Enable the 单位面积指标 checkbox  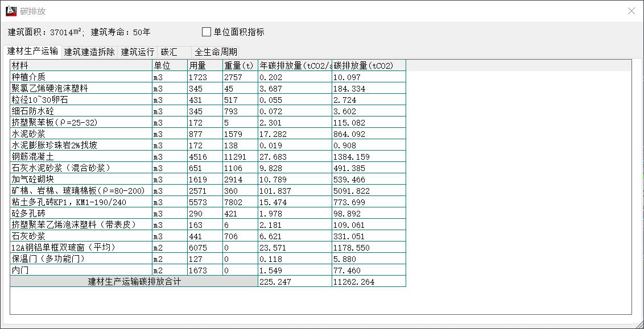tap(207, 32)
